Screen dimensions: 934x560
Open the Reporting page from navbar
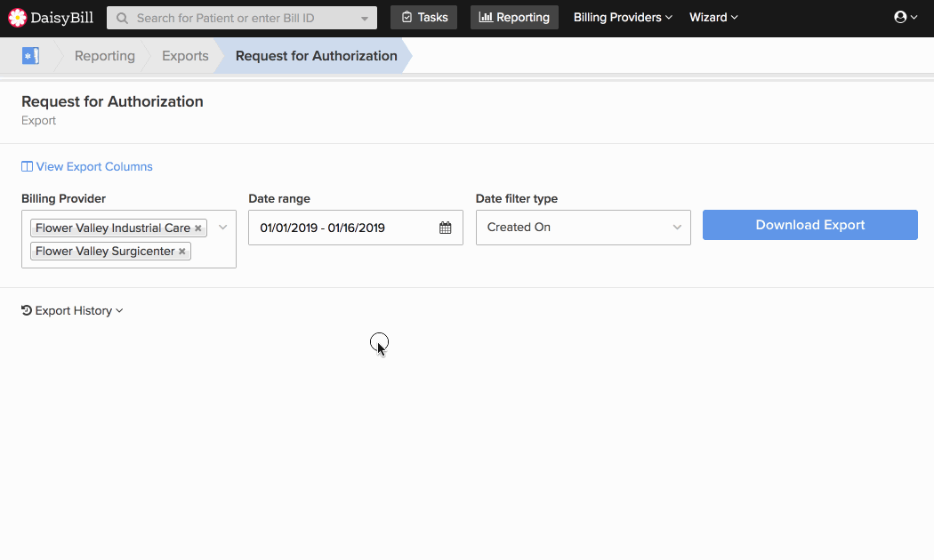tap(515, 17)
